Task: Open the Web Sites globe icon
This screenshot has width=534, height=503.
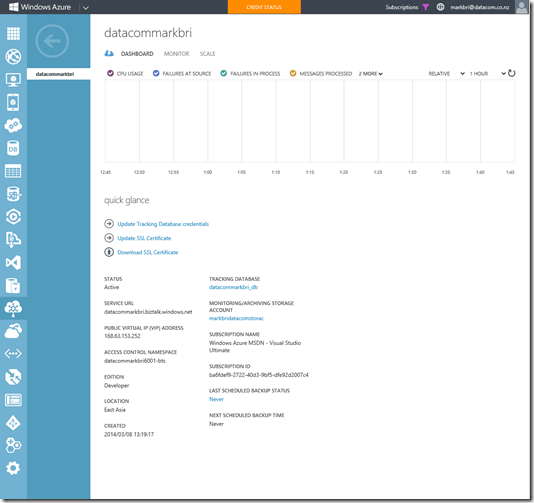Action: click(13, 57)
